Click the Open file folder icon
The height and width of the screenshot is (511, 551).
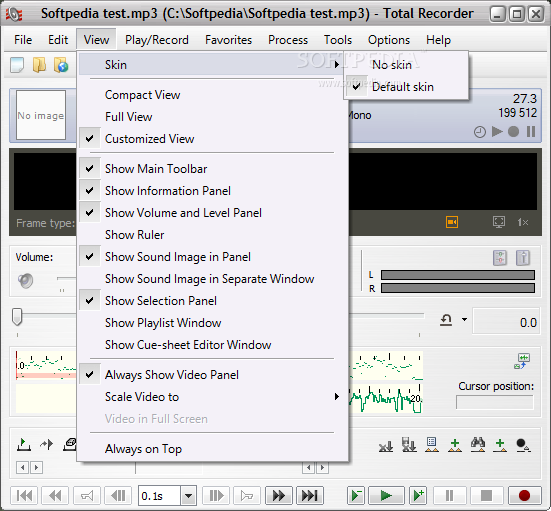tap(39, 65)
